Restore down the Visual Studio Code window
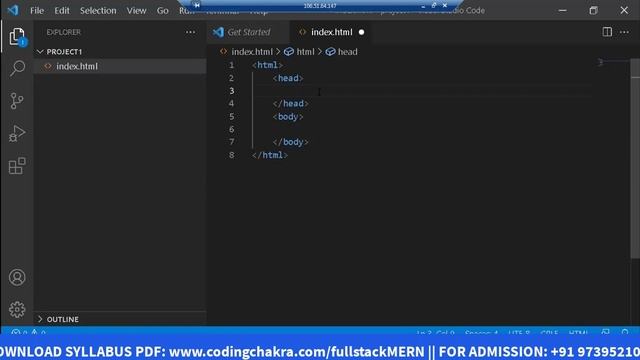Viewport: 640px width, 360px height. point(593,11)
